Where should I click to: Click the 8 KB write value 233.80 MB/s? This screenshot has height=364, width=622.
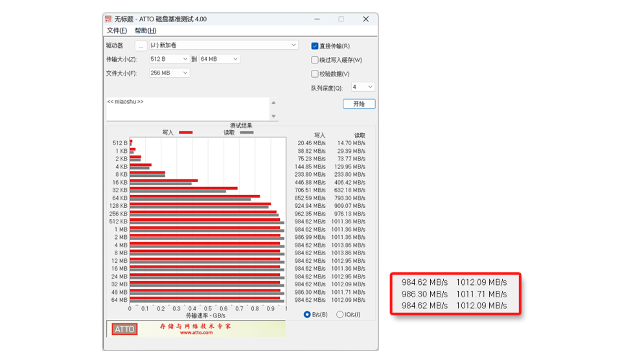click(x=310, y=174)
